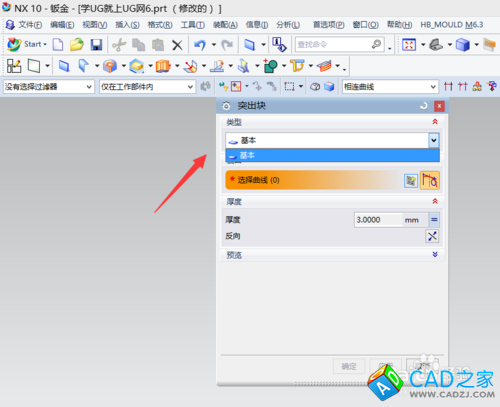
Task: Select the highlighted 基本 option in list
Action: point(332,155)
